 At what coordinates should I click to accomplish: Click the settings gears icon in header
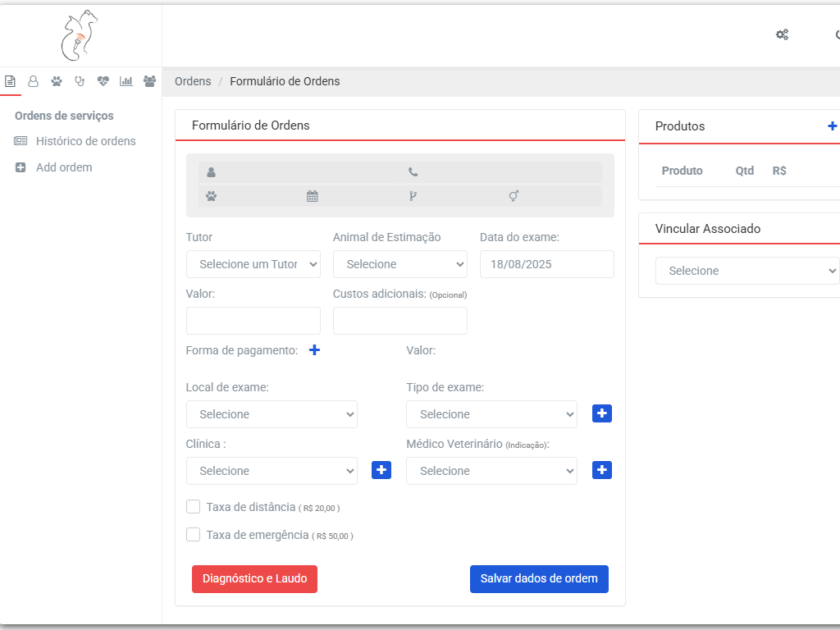[782, 34]
